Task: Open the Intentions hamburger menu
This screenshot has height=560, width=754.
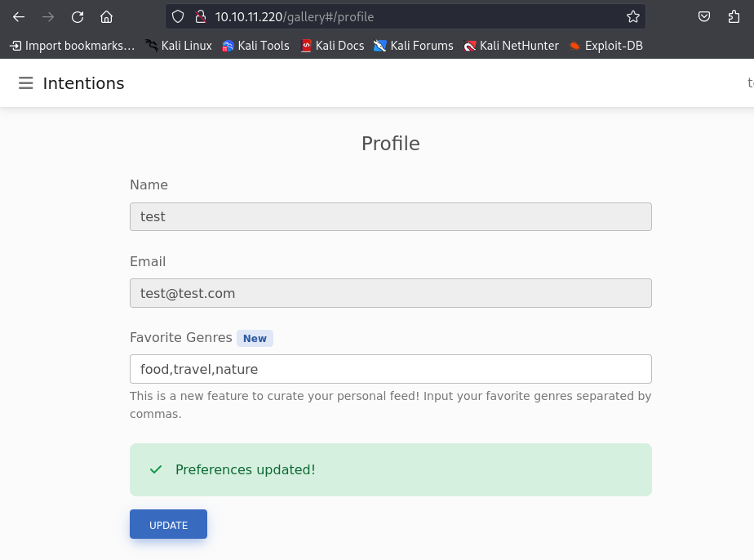Action: [26, 83]
